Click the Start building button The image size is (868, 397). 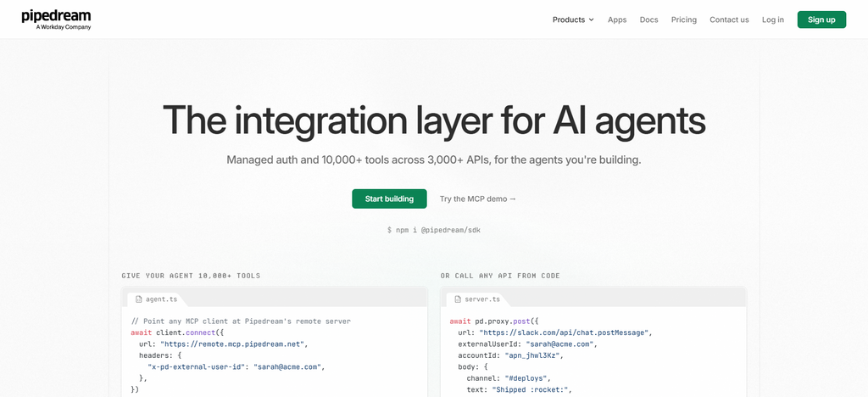pos(389,198)
